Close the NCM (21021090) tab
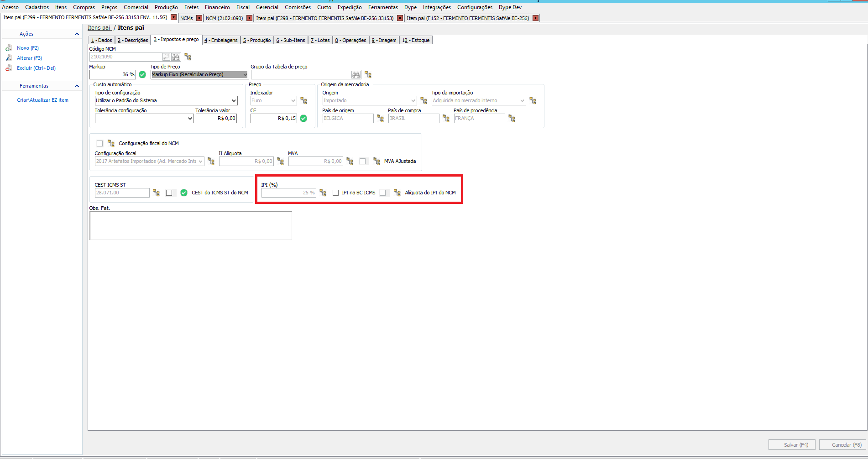The width and height of the screenshot is (868, 459). coord(249,18)
